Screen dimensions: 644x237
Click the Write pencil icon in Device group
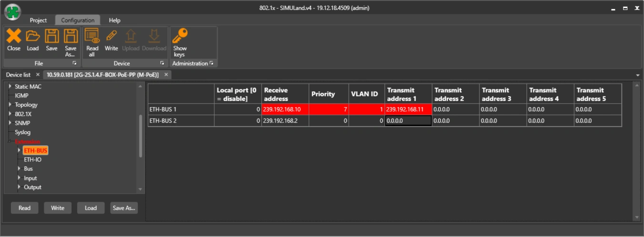point(111,36)
